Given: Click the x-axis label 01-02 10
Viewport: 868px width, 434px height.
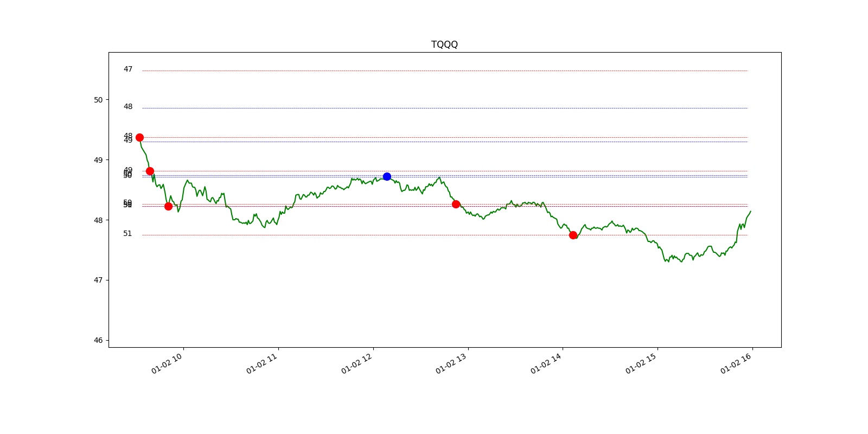Looking at the screenshot, I should 167,363.
